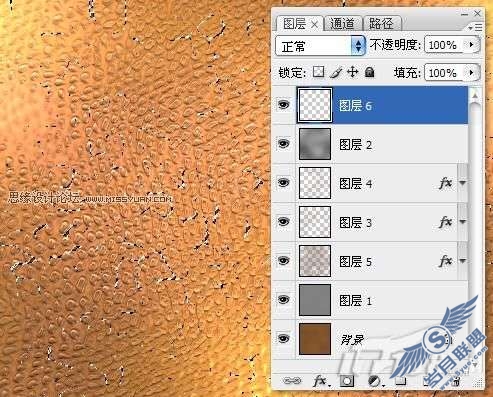Select the 图层 4 thumbnail
Viewport: 493px width, 397px height.
(315, 183)
